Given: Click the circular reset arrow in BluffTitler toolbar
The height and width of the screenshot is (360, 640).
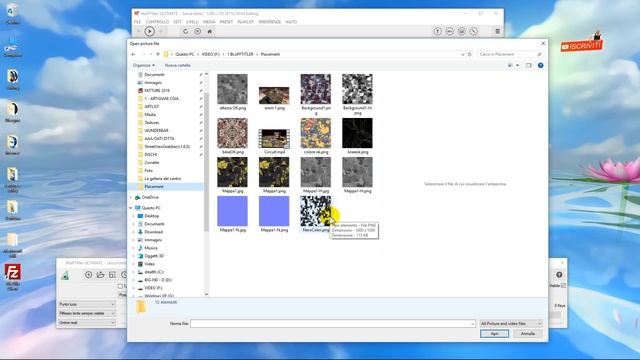Looking at the screenshot, I should tap(185, 31).
